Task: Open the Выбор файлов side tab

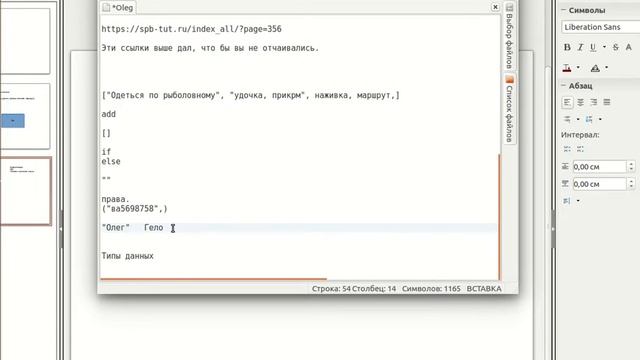Action: tap(509, 36)
